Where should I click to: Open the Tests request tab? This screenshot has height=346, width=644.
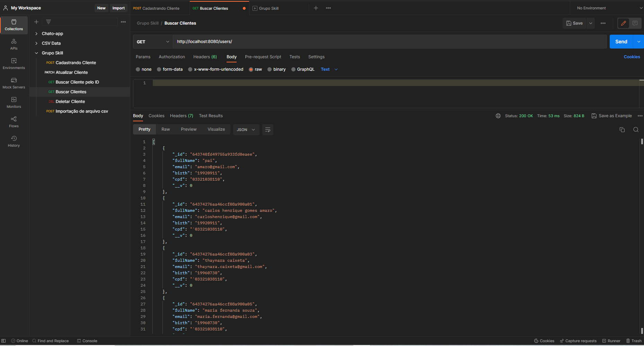tap(295, 57)
